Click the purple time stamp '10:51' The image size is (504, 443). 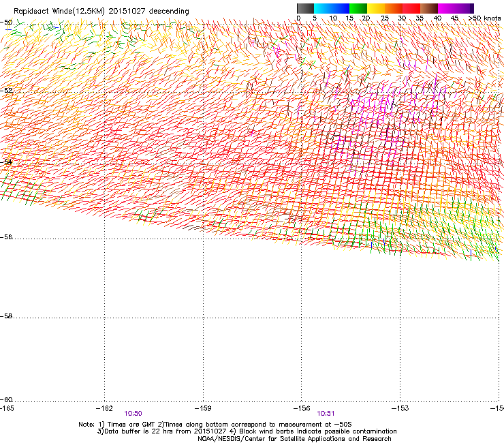click(326, 414)
